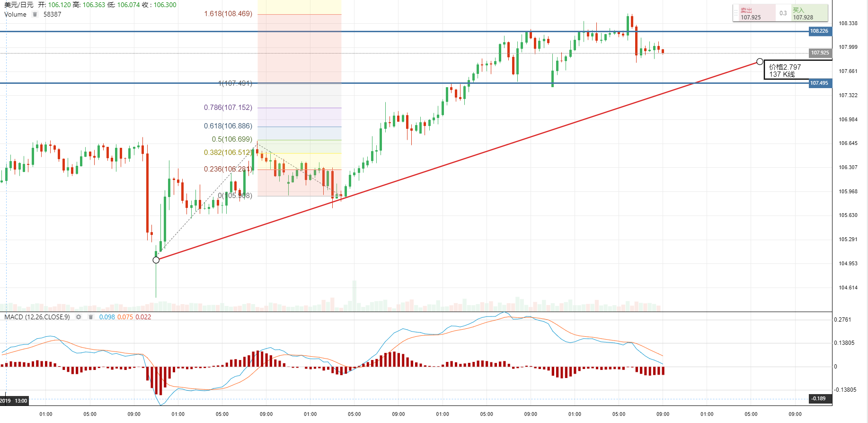Click the trend line's left endpoint handle
This screenshot has width=868, height=423.
[x=156, y=260]
